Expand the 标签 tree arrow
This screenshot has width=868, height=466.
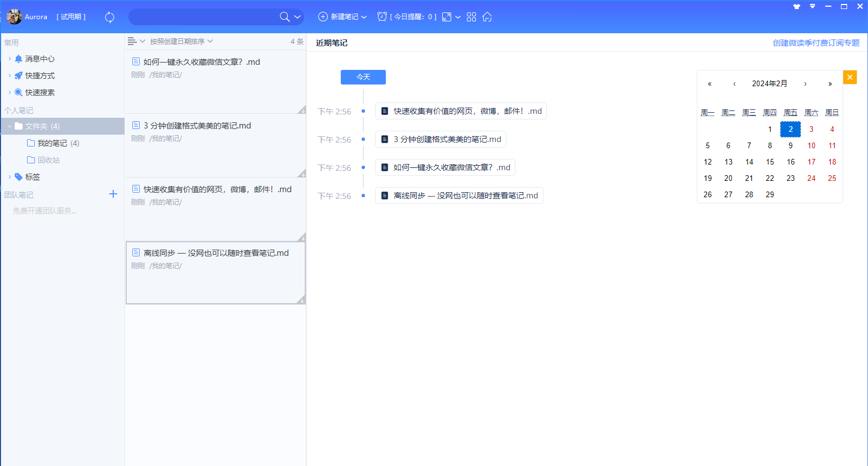(10, 177)
